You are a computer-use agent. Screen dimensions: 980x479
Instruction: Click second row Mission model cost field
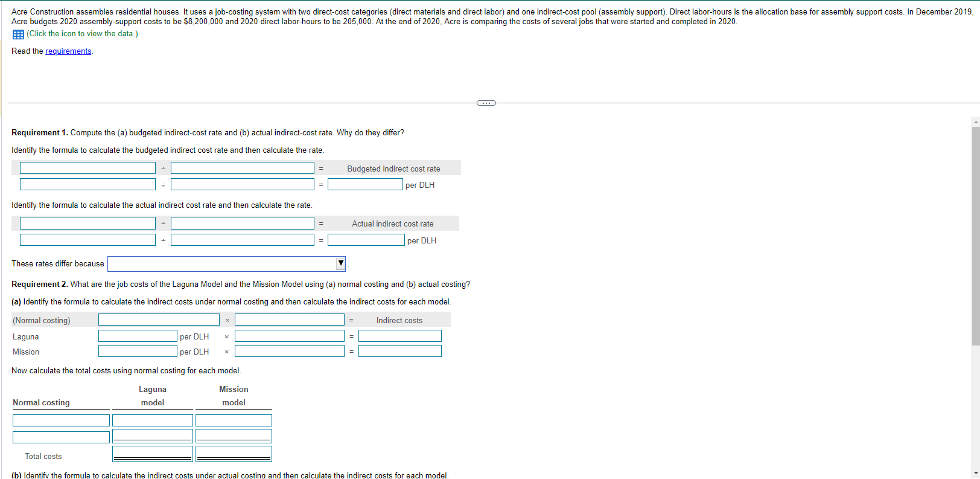(x=234, y=436)
